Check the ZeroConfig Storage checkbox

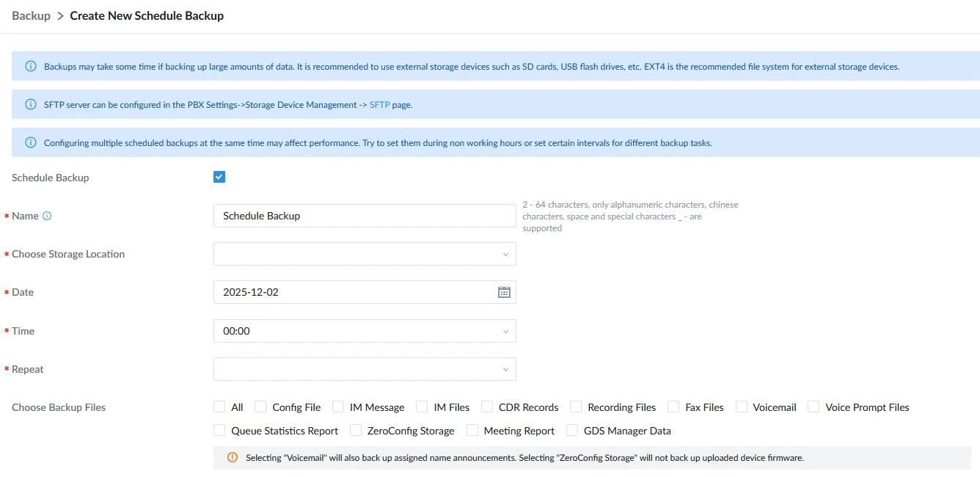[x=356, y=430]
